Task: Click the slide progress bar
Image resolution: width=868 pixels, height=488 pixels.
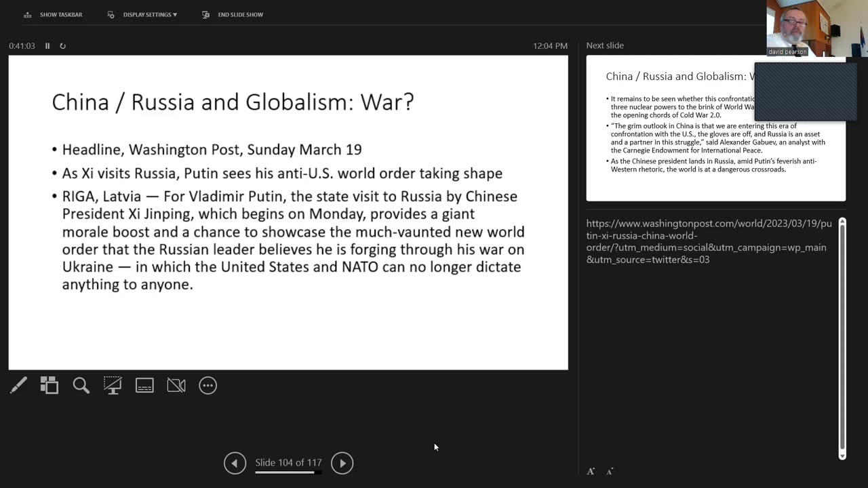Action: click(x=288, y=472)
